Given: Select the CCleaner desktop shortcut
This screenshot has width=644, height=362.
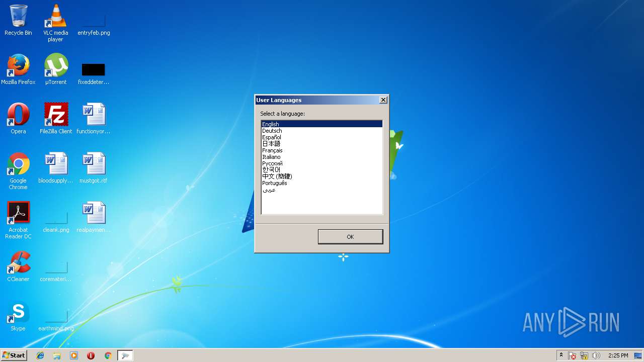Looking at the screenshot, I should [18, 266].
